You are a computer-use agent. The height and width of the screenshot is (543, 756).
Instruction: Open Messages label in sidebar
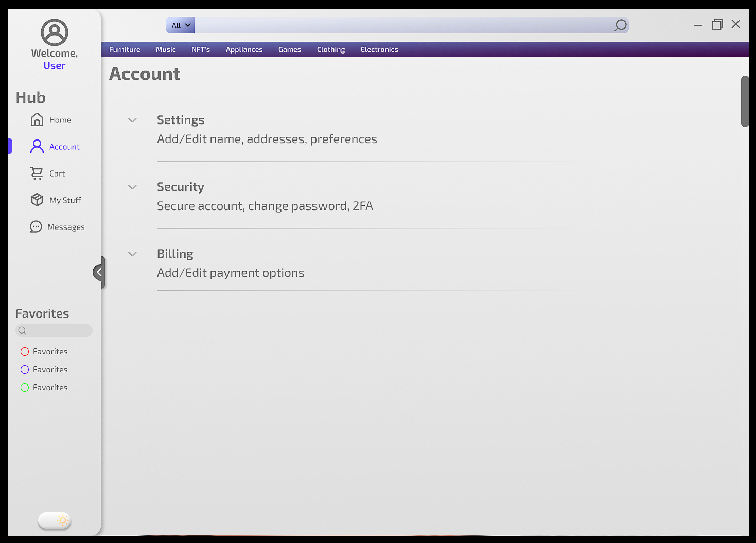point(66,227)
